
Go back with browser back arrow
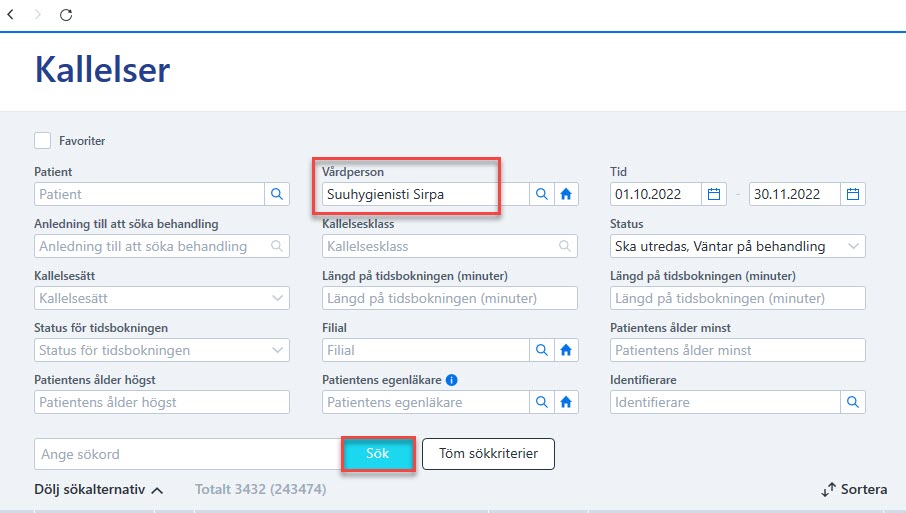point(10,14)
